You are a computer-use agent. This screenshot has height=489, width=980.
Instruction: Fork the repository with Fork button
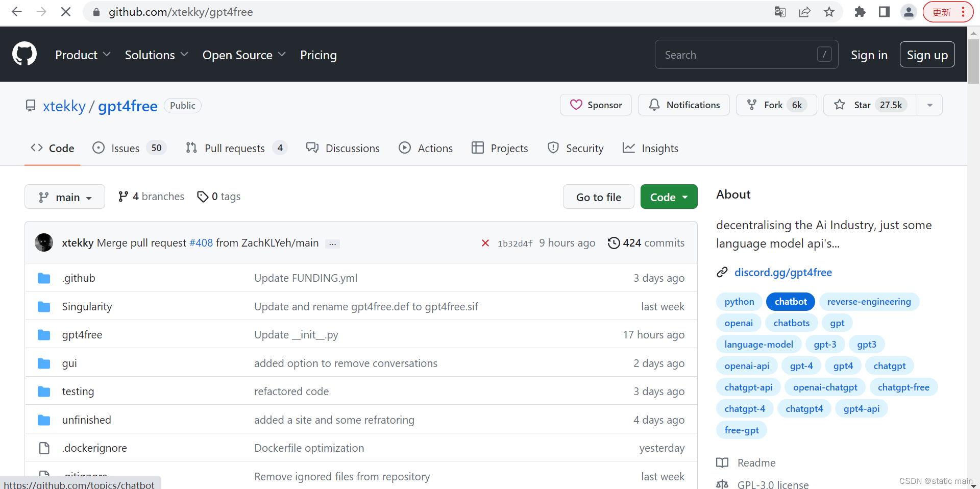coord(776,105)
